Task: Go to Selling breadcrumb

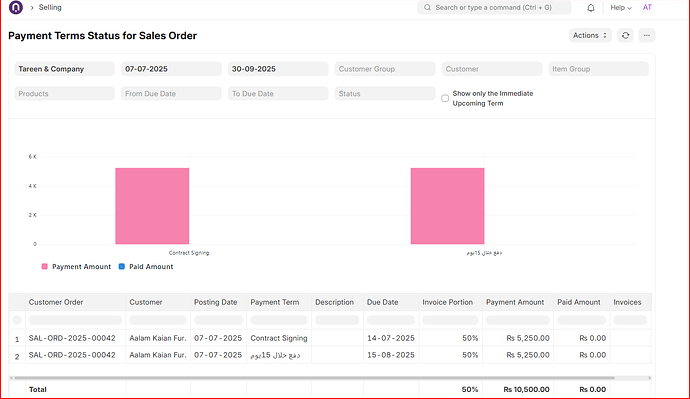Action: [x=50, y=7]
